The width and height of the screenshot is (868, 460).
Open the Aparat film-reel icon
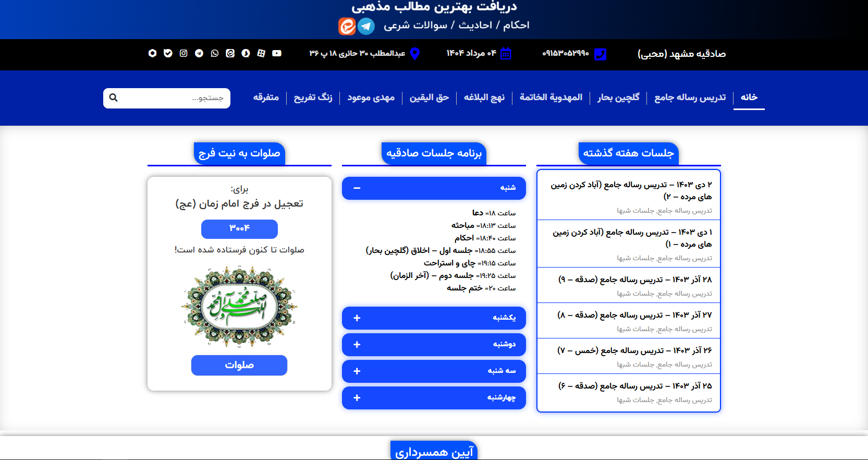pyautogui.click(x=261, y=53)
